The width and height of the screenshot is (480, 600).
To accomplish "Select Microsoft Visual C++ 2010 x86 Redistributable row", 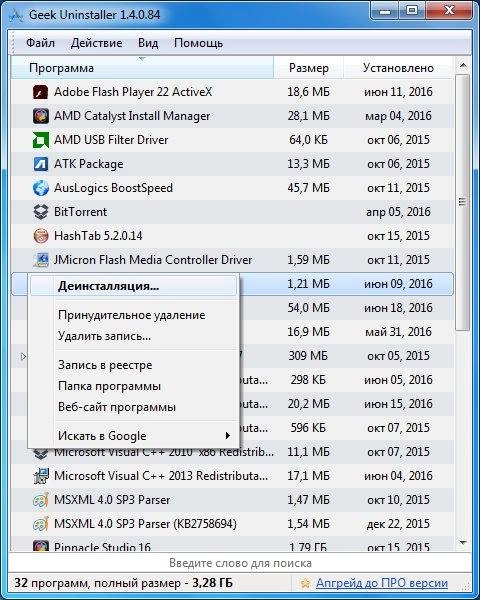I will [232, 454].
